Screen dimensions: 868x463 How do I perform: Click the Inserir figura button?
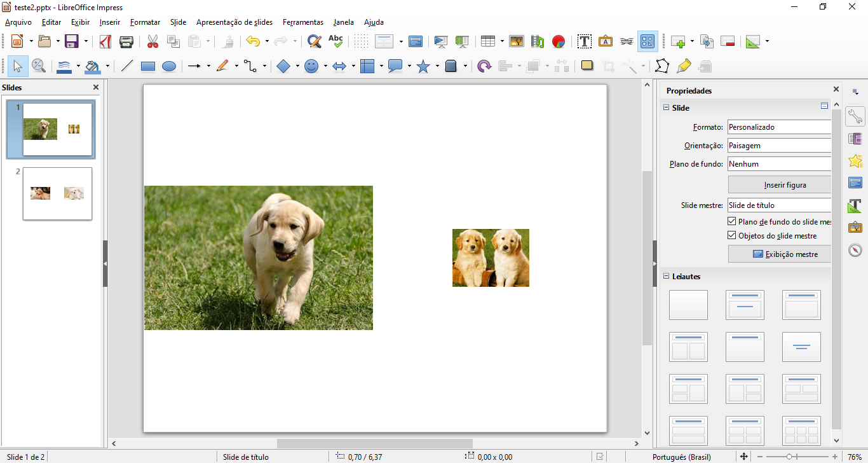(x=780, y=185)
